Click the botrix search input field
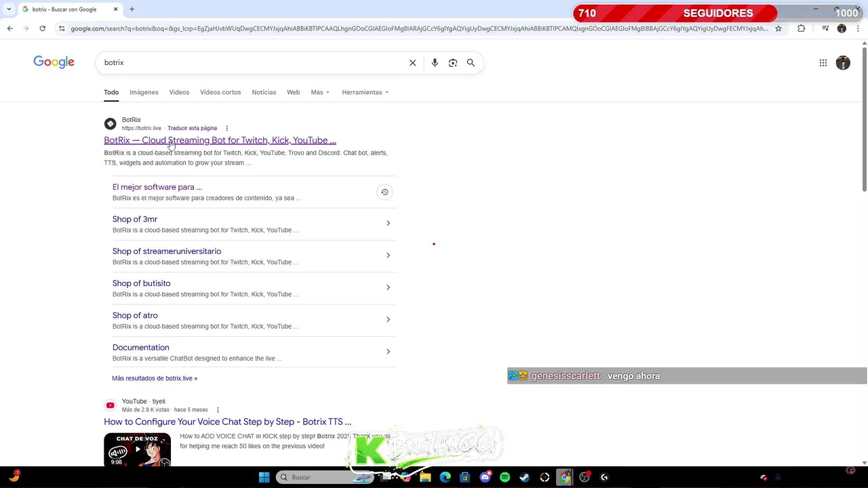 (251, 62)
